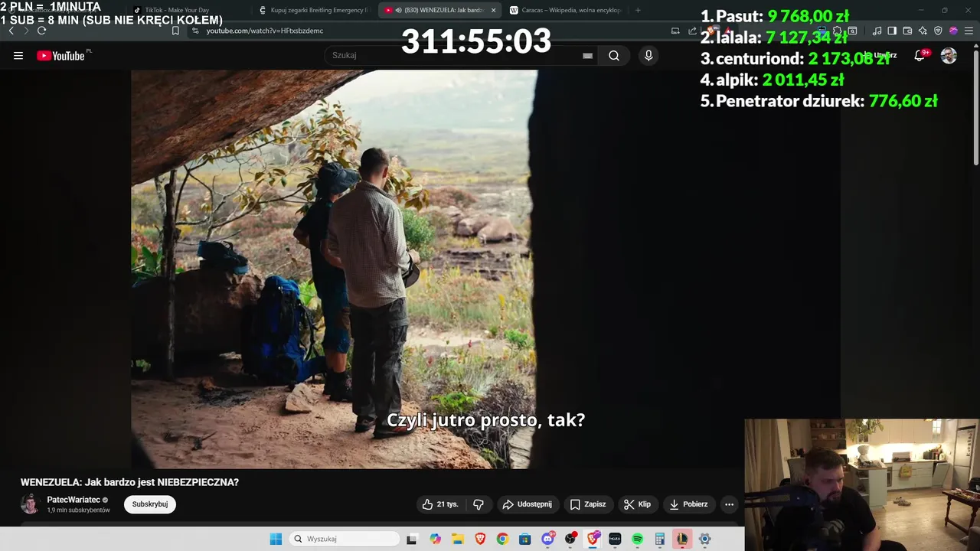The width and height of the screenshot is (980, 551).
Task: Open Settings gear from the taskbar
Action: click(705, 539)
